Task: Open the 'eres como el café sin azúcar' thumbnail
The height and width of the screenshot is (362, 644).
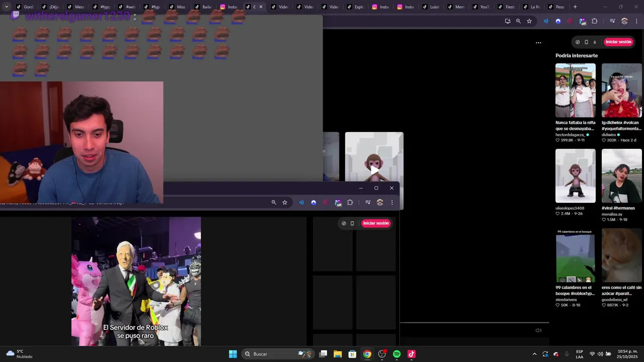Action: tap(622, 256)
